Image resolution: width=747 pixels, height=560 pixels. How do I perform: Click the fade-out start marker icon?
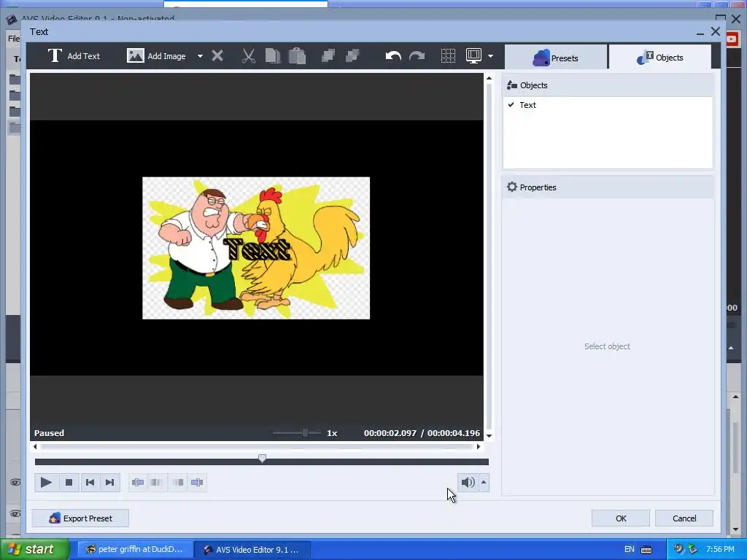(x=178, y=483)
